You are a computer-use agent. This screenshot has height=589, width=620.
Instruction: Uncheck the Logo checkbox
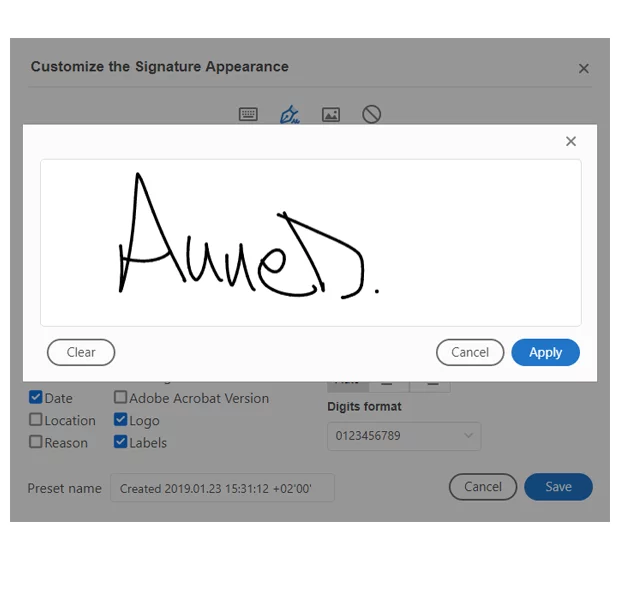[120, 419]
